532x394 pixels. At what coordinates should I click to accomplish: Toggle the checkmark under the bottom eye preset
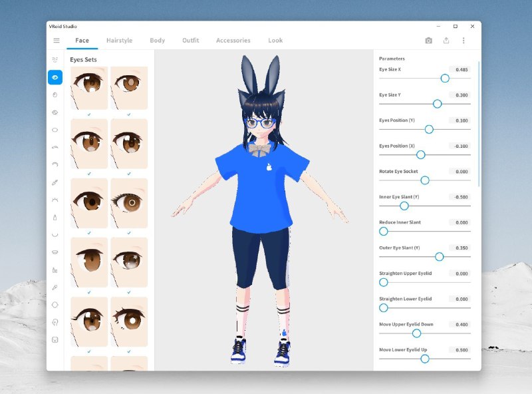click(x=88, y=350)
